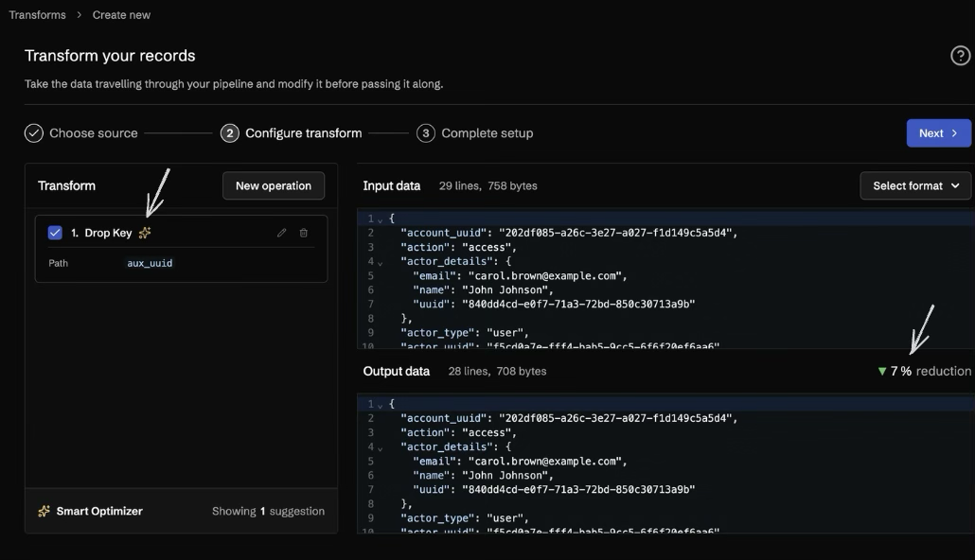Image resolution: width=975 pixels, height=560 pixels.
Task: Edit the Drop Key operation with pencil icon
Action: pyautogui.click(x=281, y=233)
